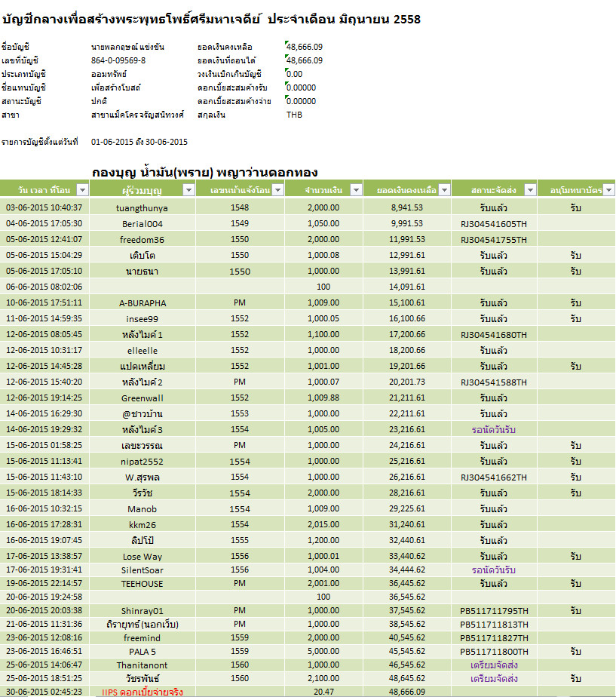This screenshot has width=616, height=697.
Task: Expand the เลขหน้าแจ้งโอน filter dropdown
Action: (x=277, y=190)
